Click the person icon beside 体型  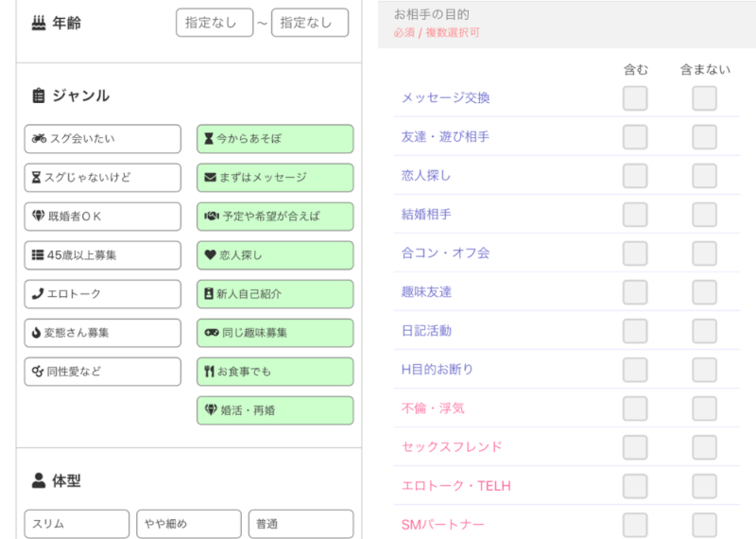[39, 480]
